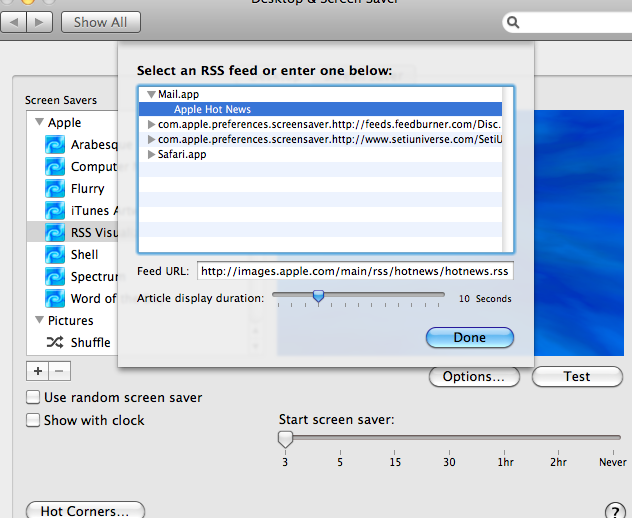Viewport: 632px width, 518px height.
Task: Click the System Preferences search field
Action: pos(567,22)
